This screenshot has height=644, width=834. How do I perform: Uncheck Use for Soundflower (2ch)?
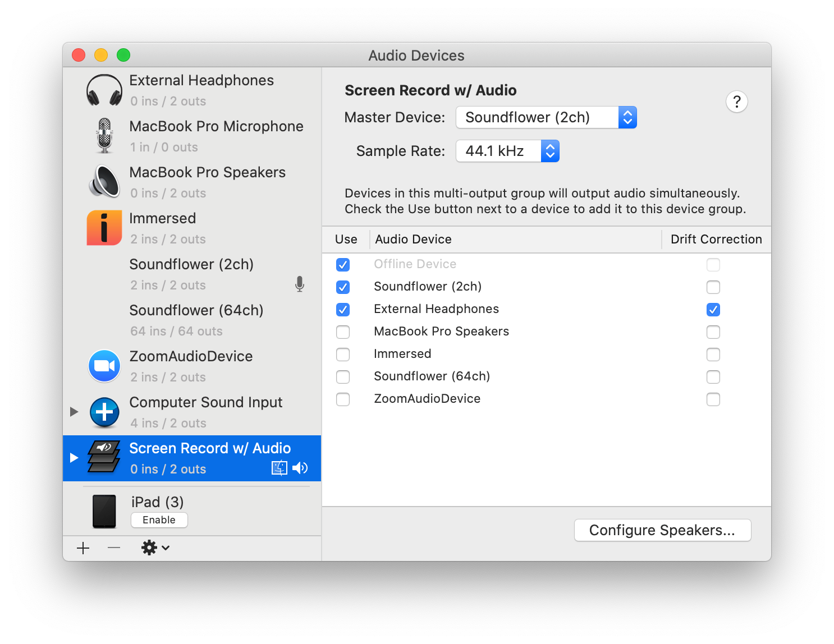[343, 287]
